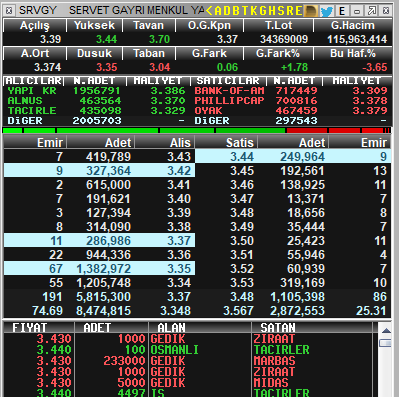Viewport: 399px width, 397px height.
Task: Click the Bu Haf.% header
Action: pos(353,53)
